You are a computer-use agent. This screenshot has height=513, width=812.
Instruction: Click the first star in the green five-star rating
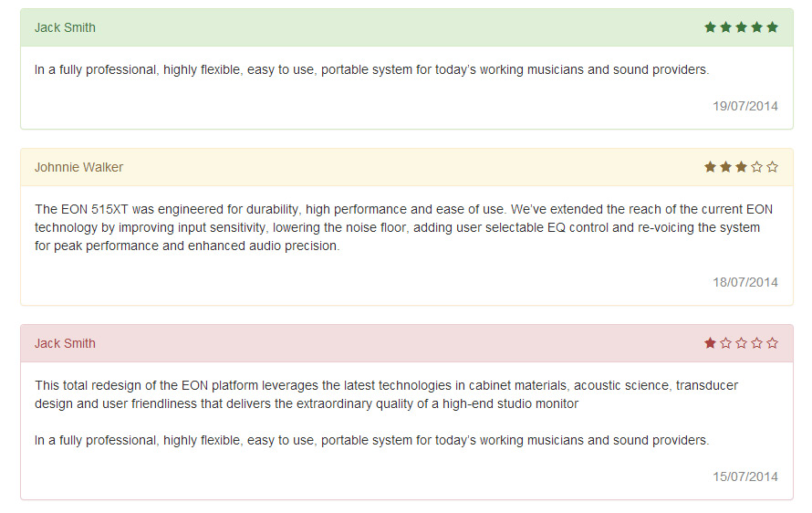coord(711,27)
